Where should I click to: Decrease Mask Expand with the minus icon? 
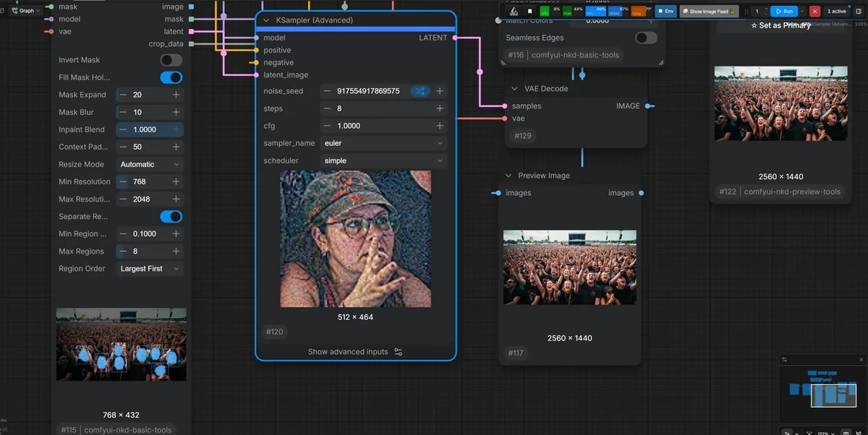[123, 95]
